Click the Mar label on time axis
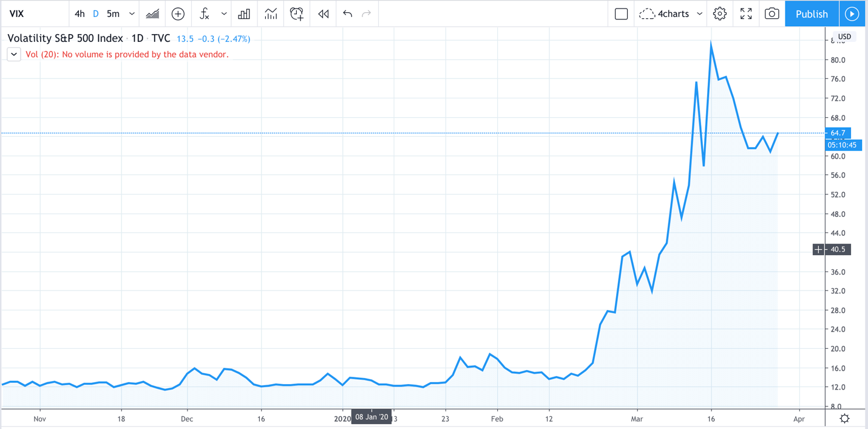The height and width of the screenshot is (429, 868). (x=637, y=419)
